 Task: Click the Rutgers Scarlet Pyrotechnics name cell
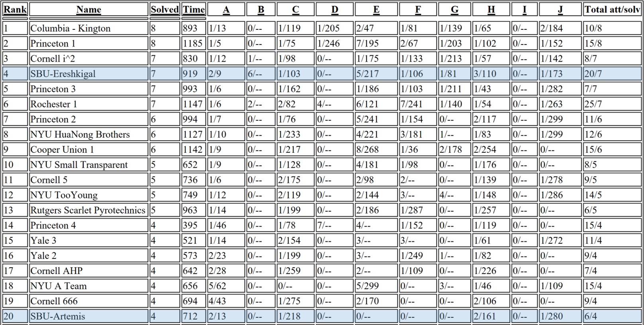pos(88,210)
